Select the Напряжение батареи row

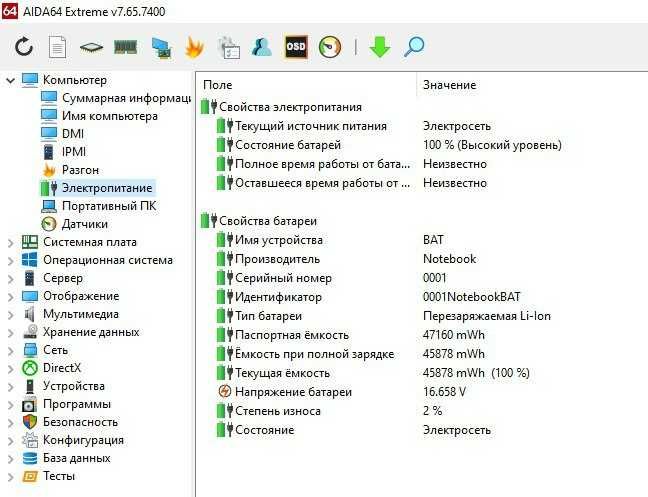pos(341,392)
